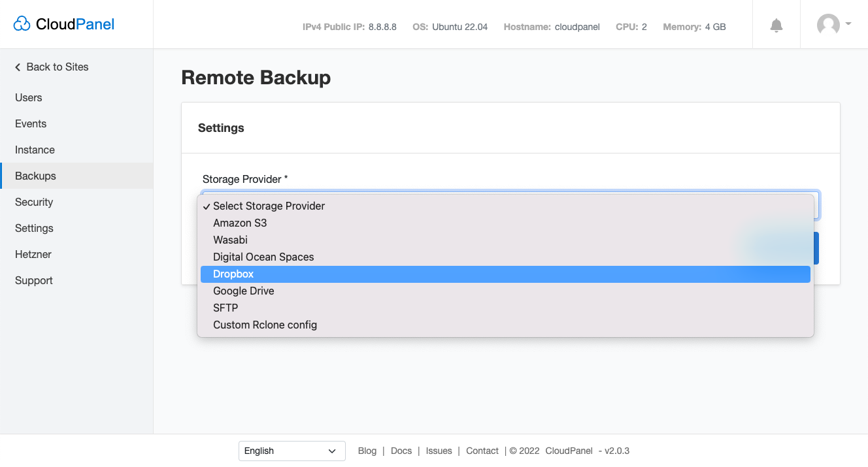
Task: Click the Hostname cloudpanel text
Action: click(552, 27)
